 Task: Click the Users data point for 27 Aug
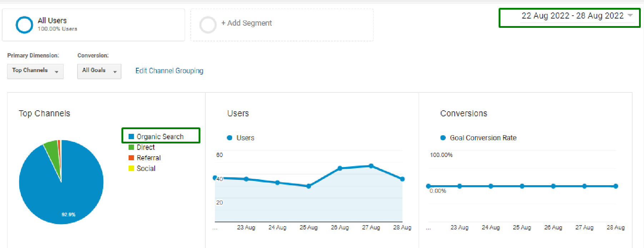point(371,166)
